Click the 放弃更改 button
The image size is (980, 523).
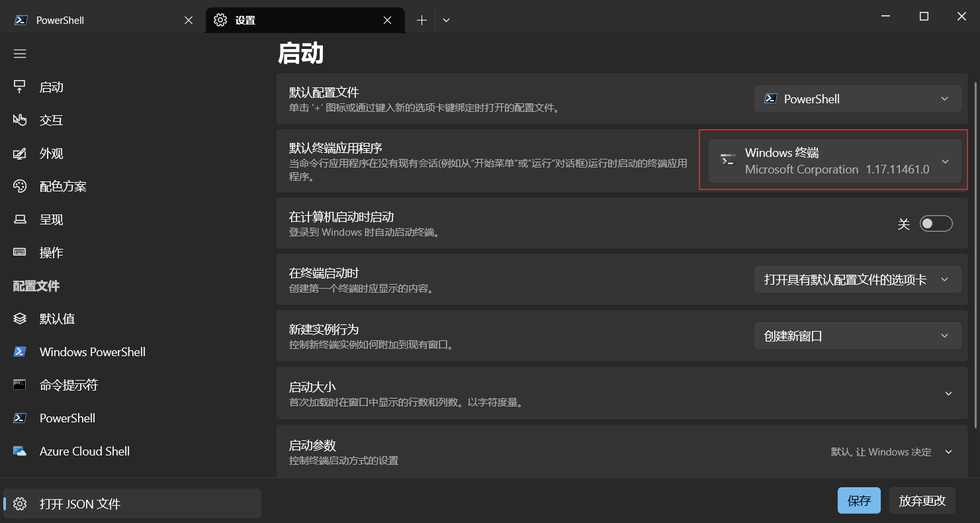coord(922,500)
